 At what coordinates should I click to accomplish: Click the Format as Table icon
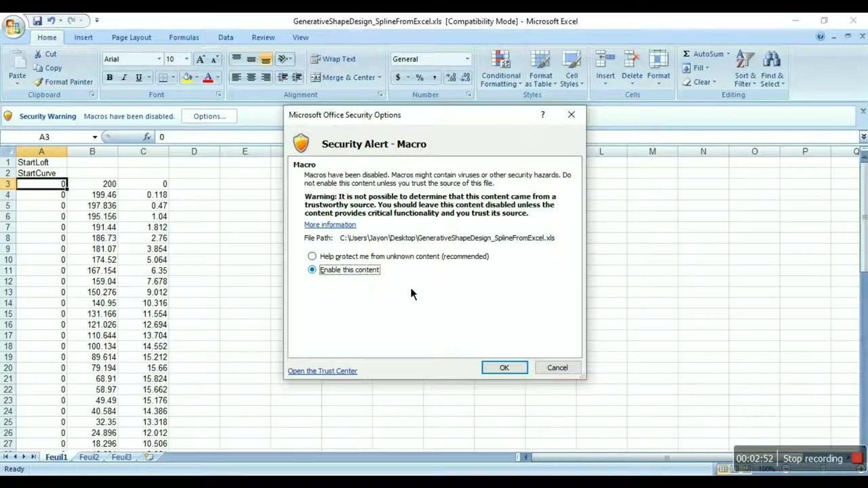coord(540,60)
